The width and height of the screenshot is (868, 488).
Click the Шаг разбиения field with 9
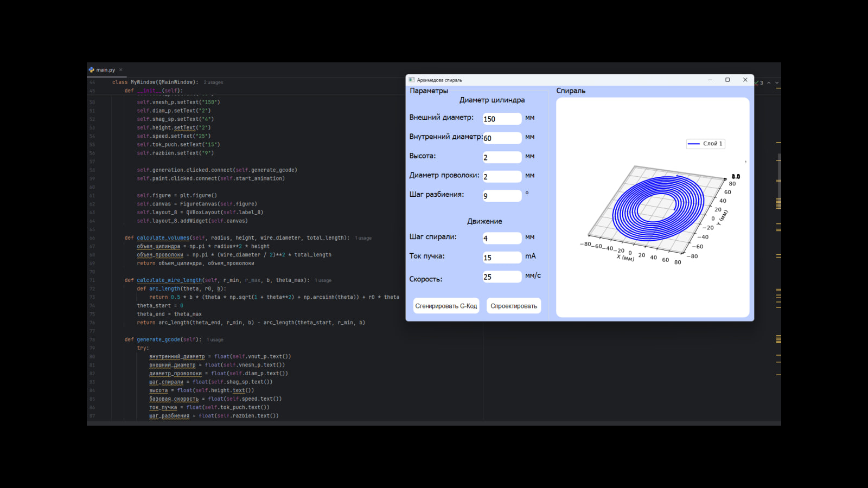pos(502,196)
